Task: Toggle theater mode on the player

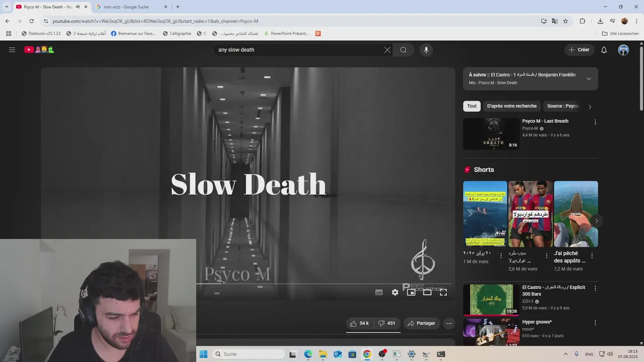Action: click(x=427, y=292)
